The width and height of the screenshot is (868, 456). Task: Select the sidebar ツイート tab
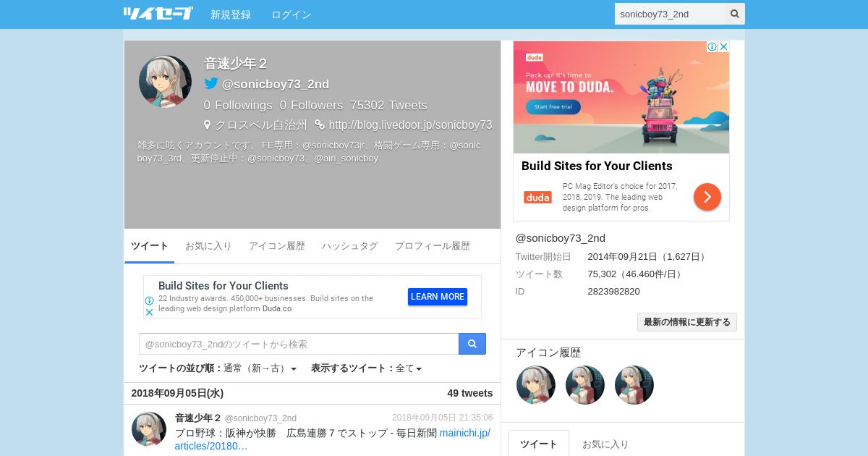[x=539, y=444]
